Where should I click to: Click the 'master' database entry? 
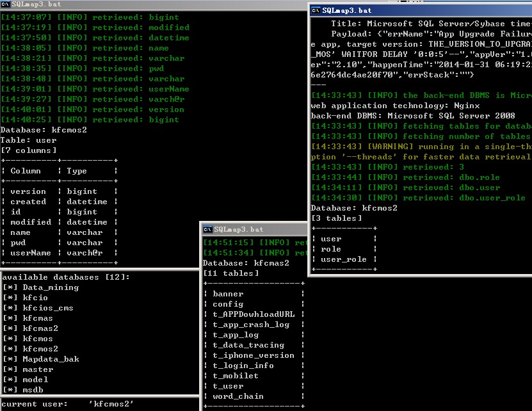click(38, 369)
